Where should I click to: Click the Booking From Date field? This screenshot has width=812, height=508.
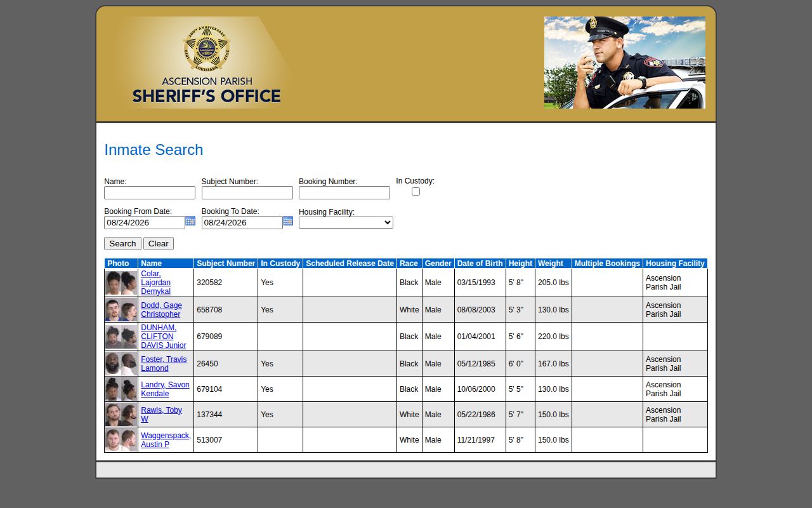point(145,222)
